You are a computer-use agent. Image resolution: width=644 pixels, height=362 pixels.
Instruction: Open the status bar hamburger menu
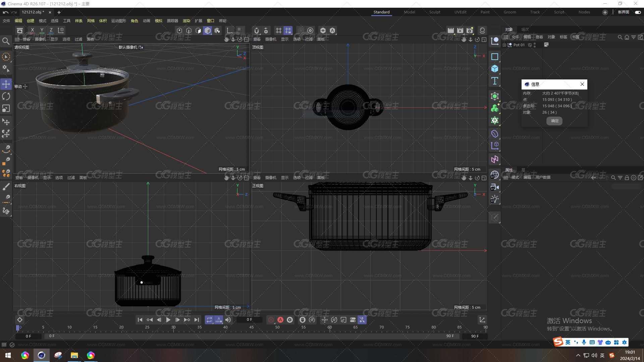(4, 345)
